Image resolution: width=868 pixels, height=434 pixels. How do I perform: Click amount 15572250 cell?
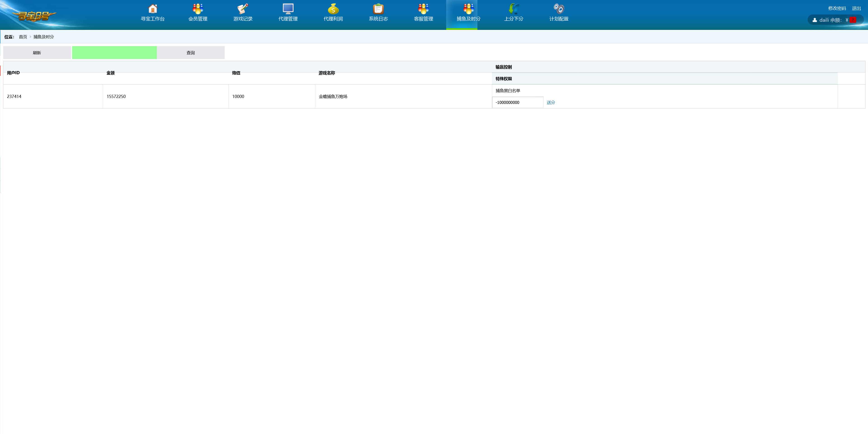(165, 96)
